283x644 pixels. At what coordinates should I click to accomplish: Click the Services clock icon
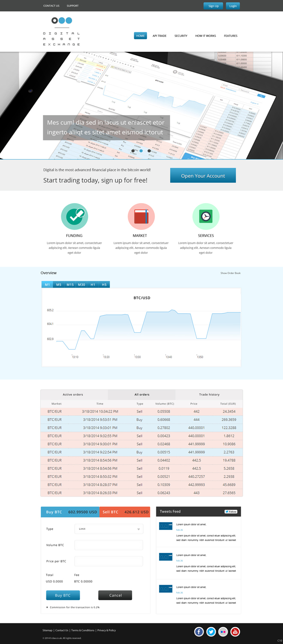[x=206, y=216]
